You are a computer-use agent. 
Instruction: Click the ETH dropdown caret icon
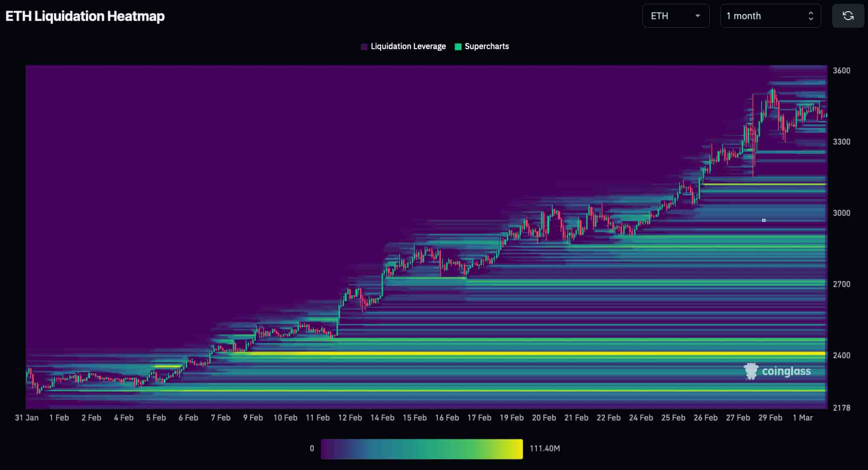pyautogui.click(x=698, y=16)
